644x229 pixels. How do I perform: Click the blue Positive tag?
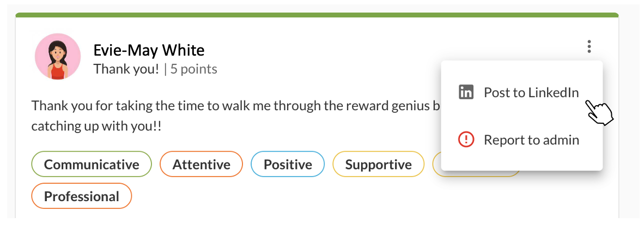tap(288, 165)
